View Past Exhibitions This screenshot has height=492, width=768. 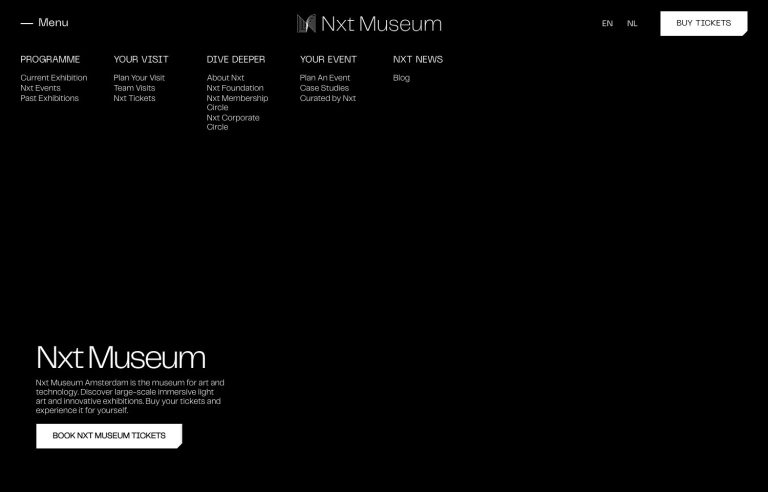click(x=49, y=98)
